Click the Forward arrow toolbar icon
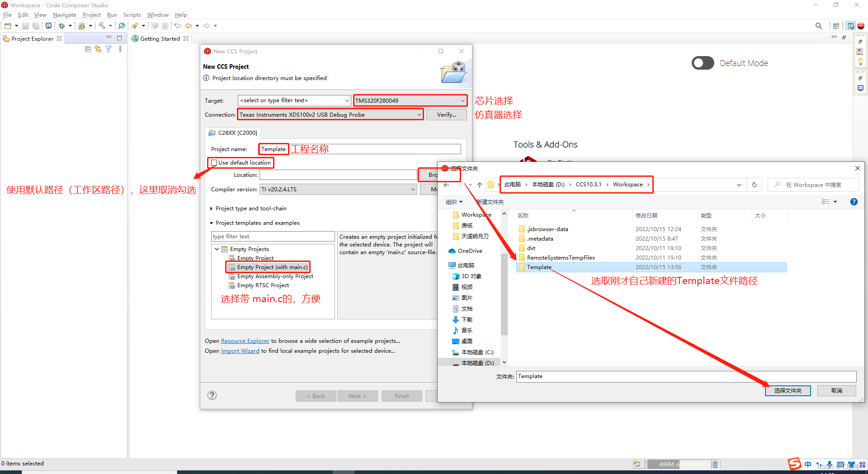 tap(207, 26)
